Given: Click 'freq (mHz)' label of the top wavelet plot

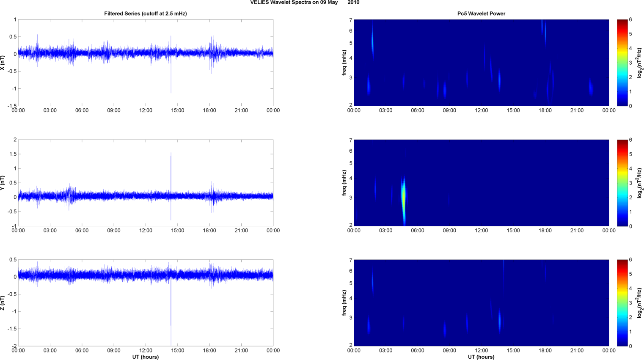Looking at the screenshot, I should point(344,63).
